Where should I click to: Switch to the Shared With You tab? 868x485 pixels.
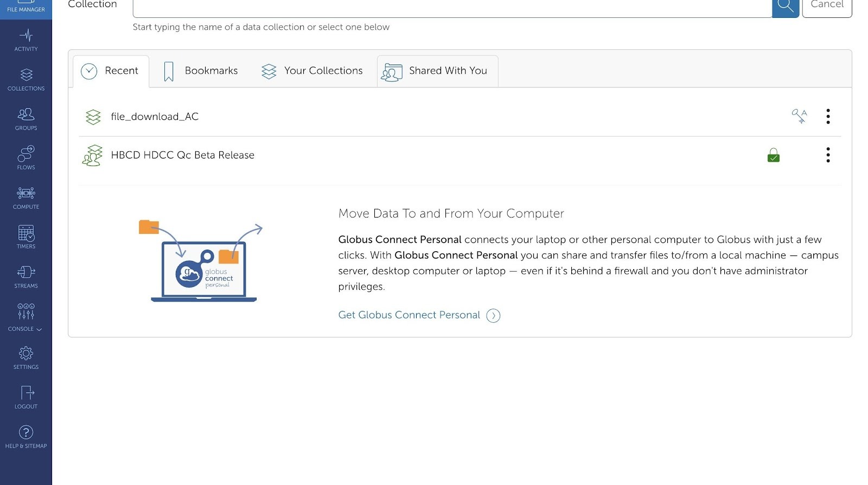pyautogui.click(x=437, y=71)
